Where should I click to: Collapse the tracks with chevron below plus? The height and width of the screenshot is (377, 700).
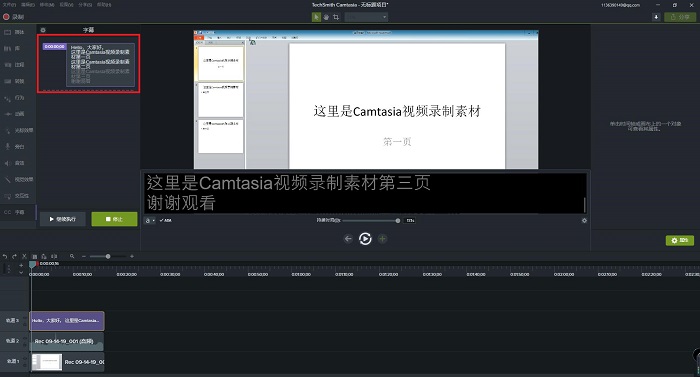[21, 272]
